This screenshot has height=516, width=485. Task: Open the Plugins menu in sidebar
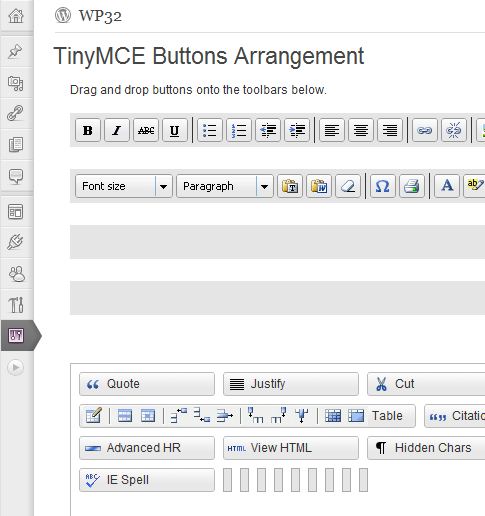click(16, 242)
